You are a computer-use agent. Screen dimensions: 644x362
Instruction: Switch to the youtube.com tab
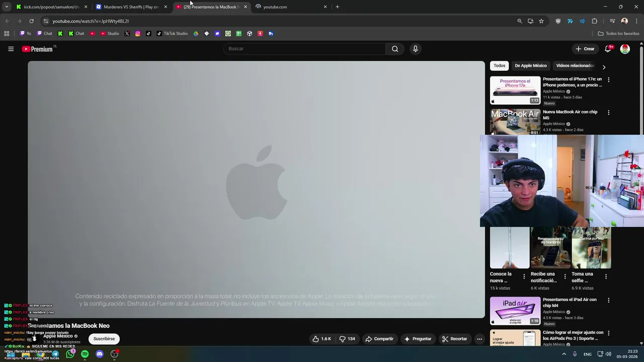click(x=291, y=7)
